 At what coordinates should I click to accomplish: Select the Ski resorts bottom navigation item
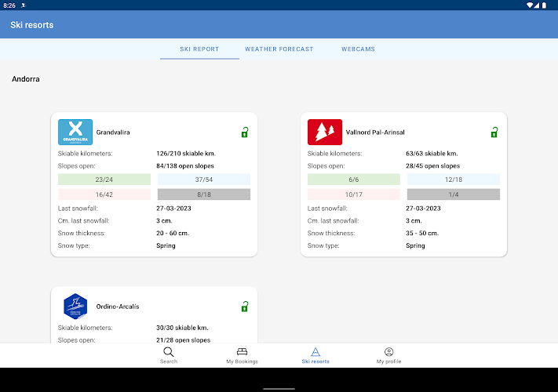(x=315, y=356)
